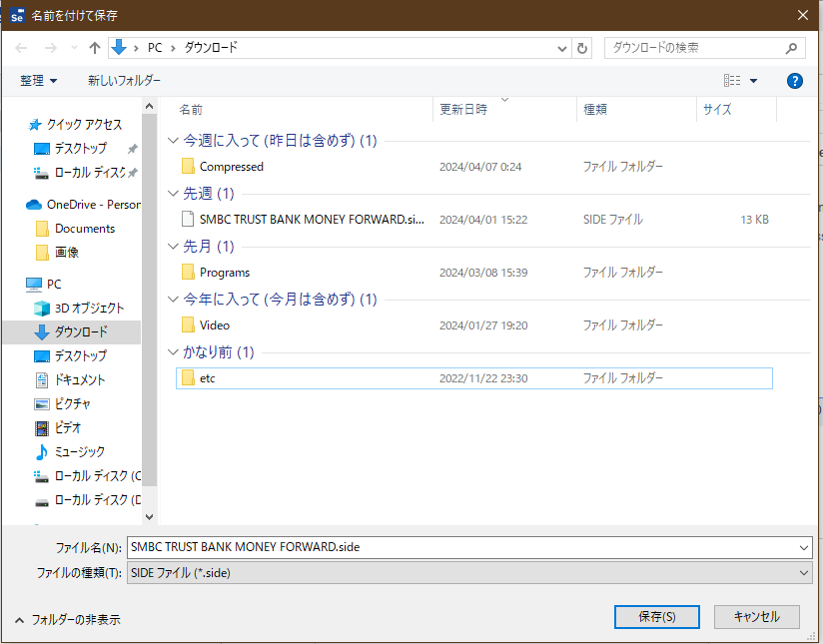
Task: Click the search magnifier icon
Action: pos(791,48)
